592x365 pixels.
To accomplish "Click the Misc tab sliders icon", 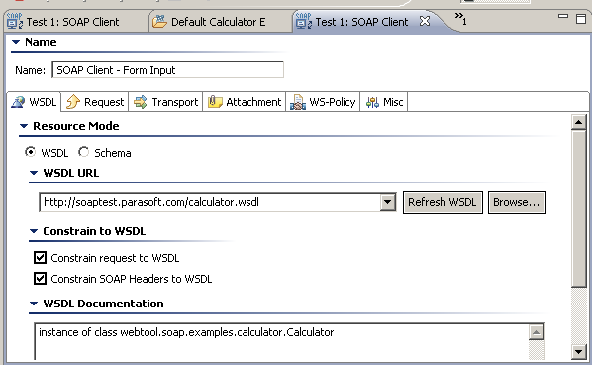I will tap(372, 102).
